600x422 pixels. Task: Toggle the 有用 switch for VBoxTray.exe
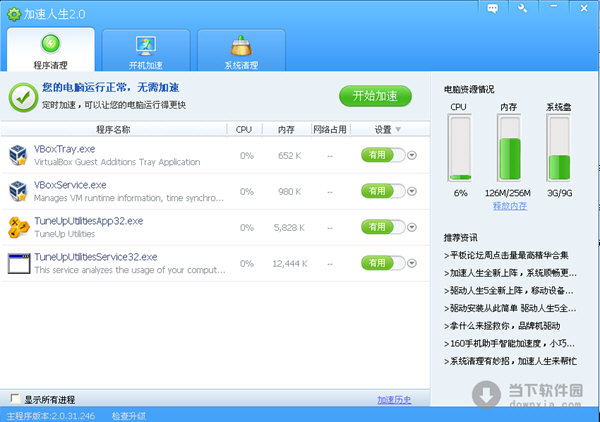click(383, 155)
